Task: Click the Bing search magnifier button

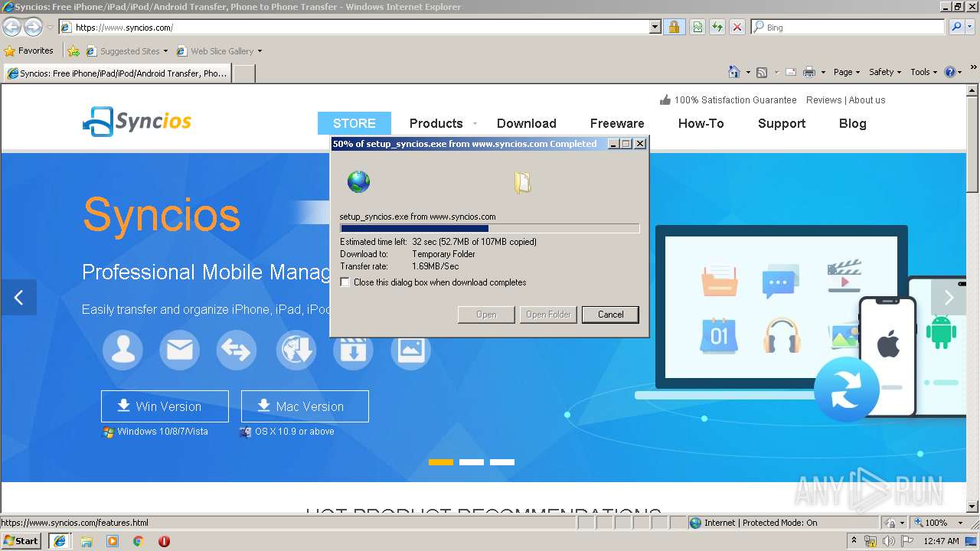Action: click(x=956, y=28)
